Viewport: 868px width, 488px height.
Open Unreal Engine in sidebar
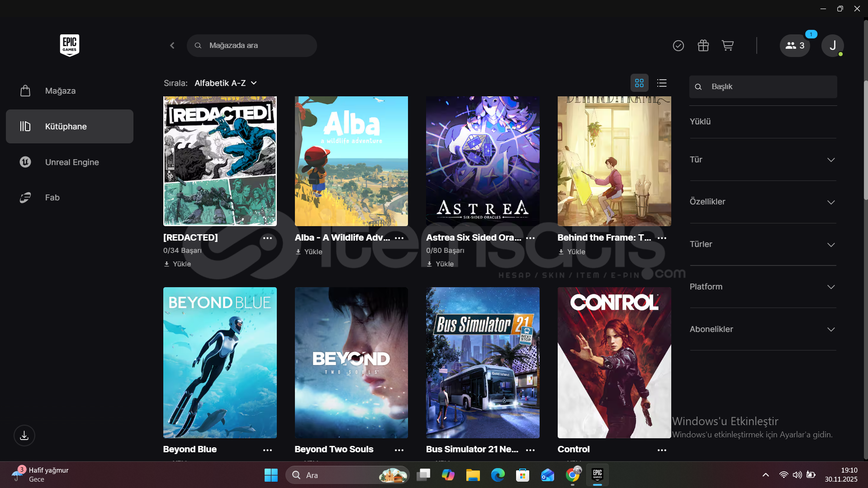(x=72, y=162)
